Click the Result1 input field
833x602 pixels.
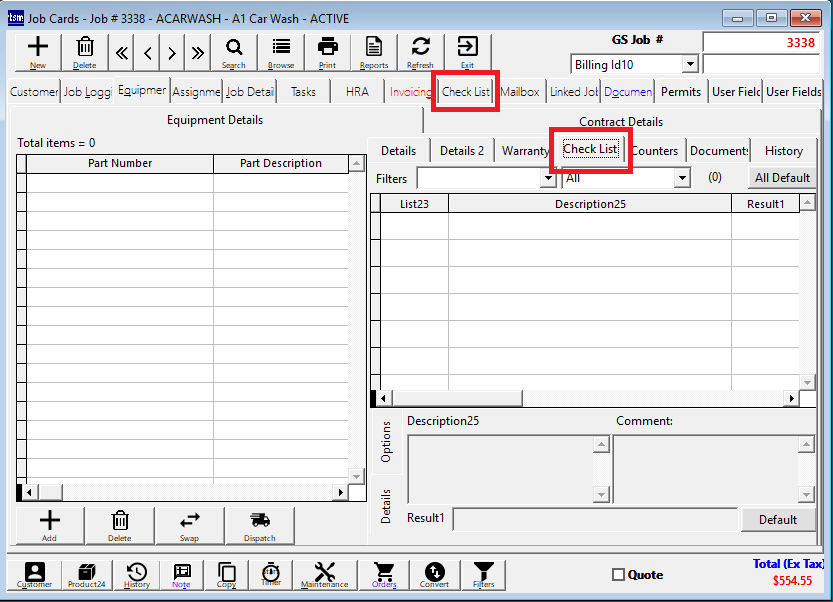click(596, 519)
